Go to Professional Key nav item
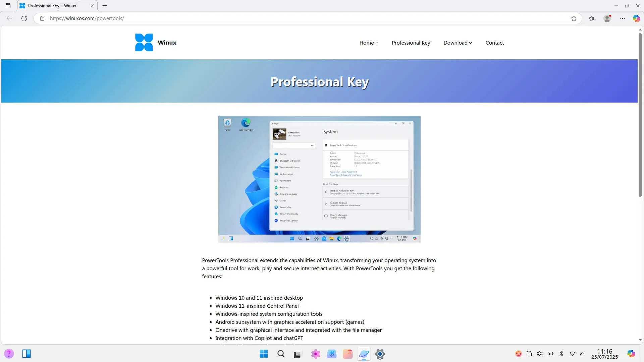 [411, 43]
